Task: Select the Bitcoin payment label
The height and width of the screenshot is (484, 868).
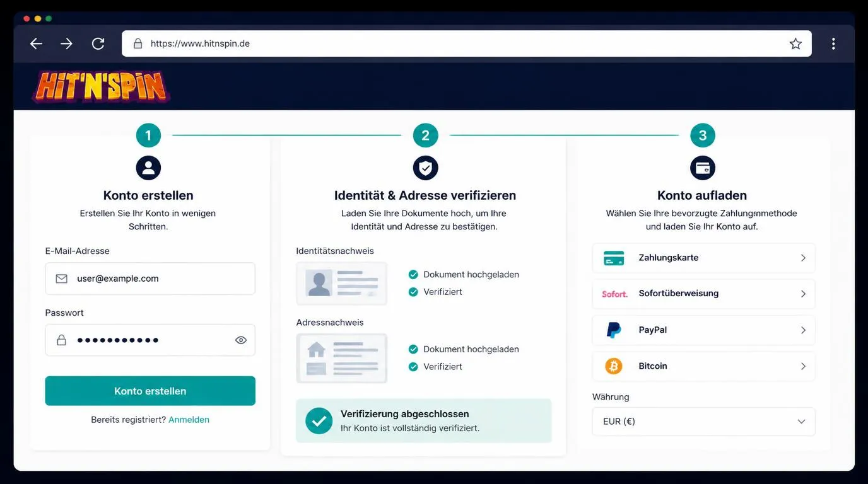Action: (x=653, y=366)
